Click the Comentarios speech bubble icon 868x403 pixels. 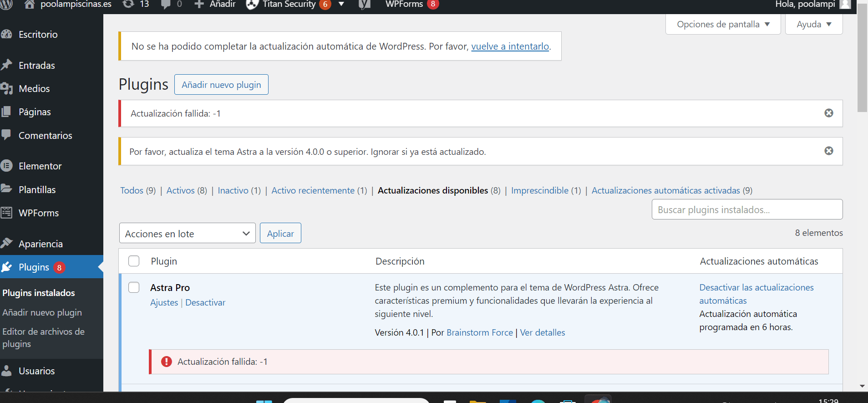[x=6, y=135]
